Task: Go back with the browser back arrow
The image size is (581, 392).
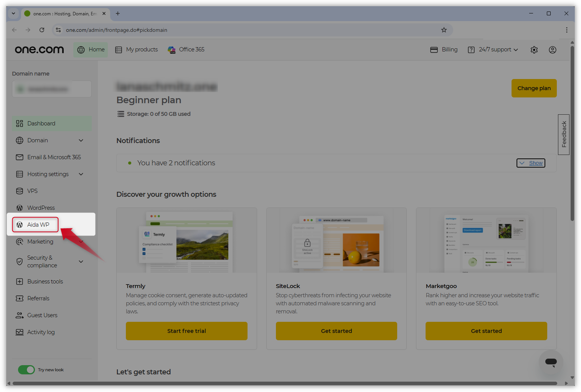Action: [14, 30]
